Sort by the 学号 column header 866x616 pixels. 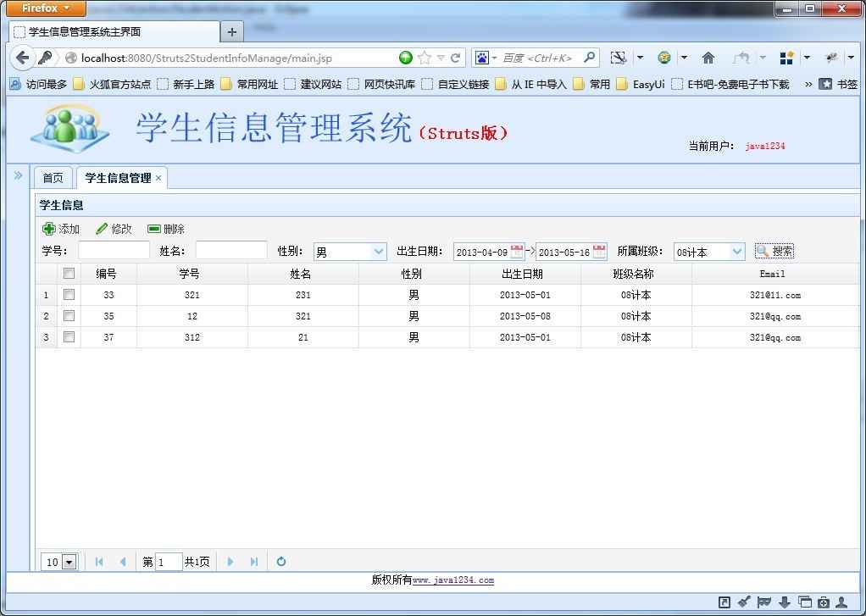pos(190,274)
